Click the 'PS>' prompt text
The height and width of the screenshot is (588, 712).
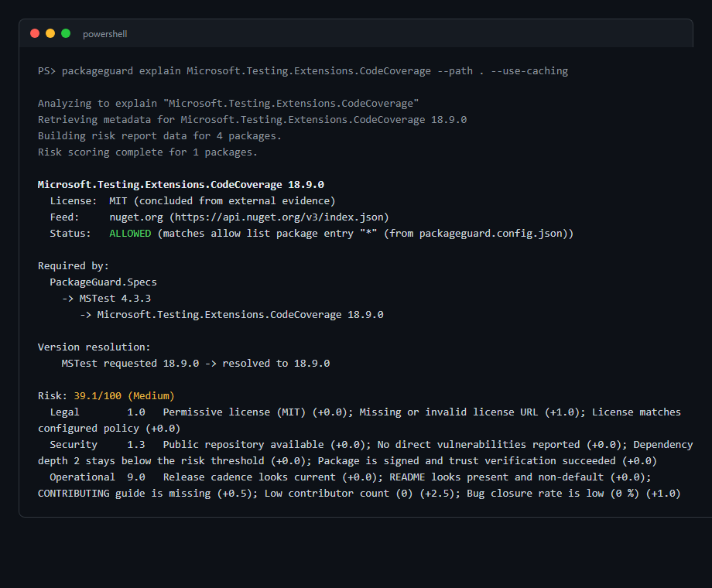(x=46, y=71)
